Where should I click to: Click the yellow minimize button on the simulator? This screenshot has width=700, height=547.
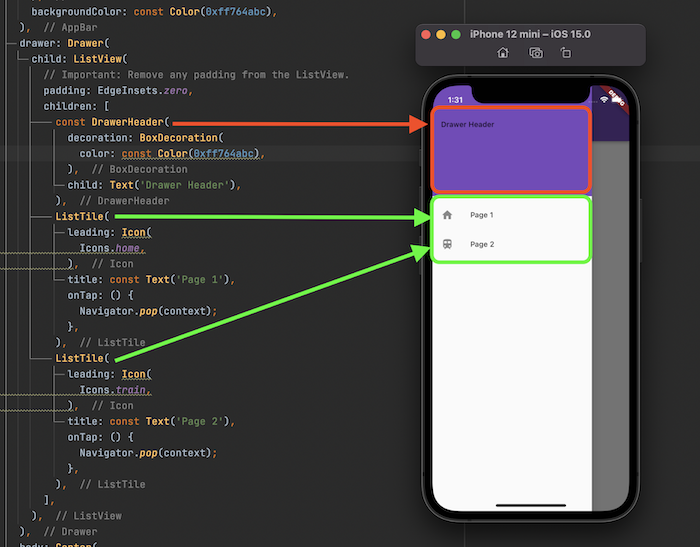pos(441,34)
